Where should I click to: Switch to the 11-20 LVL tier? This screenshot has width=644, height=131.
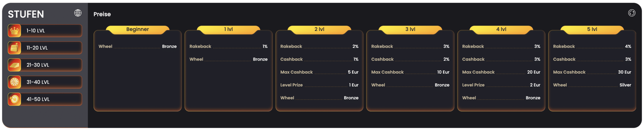[45, 48]
